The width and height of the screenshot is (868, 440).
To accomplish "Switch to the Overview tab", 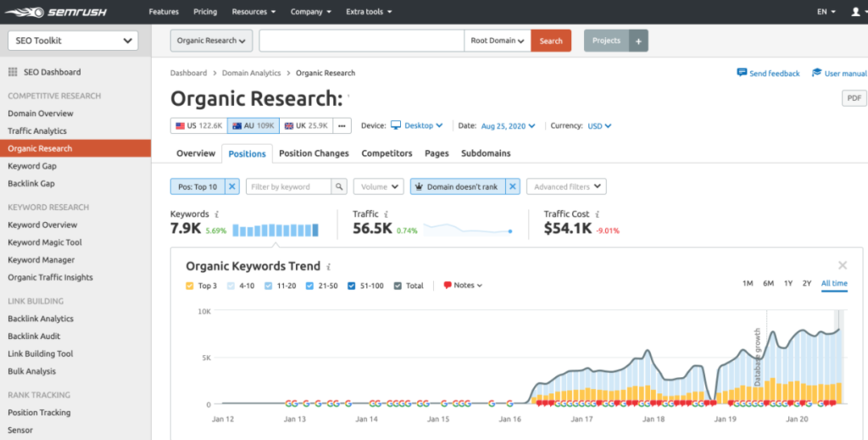I will [196, 153].
